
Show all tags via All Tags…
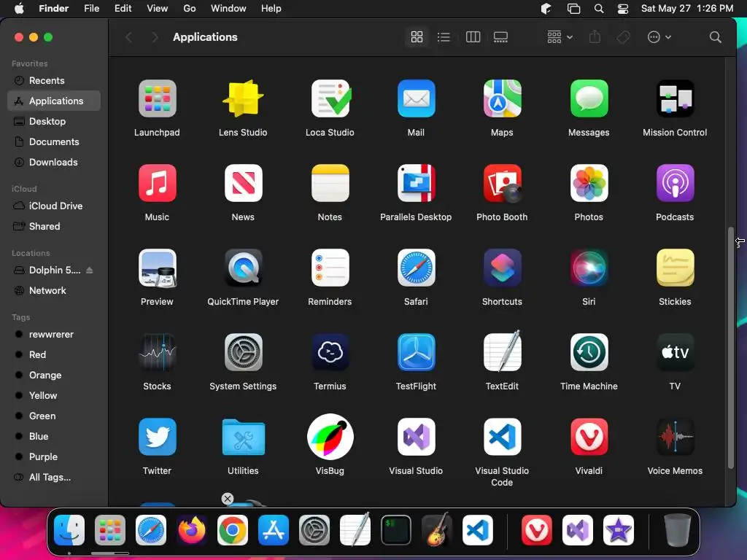click(54, 477)
